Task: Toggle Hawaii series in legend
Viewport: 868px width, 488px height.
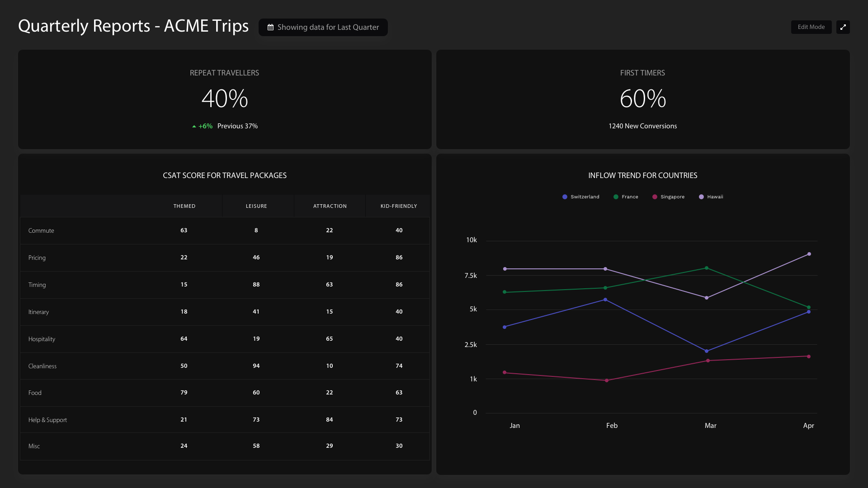Action: (x=711, y=197)
